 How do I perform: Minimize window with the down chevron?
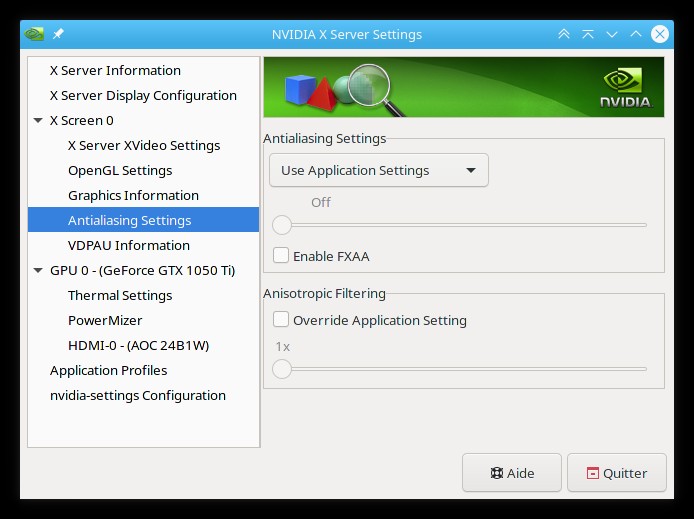[612, 34]
